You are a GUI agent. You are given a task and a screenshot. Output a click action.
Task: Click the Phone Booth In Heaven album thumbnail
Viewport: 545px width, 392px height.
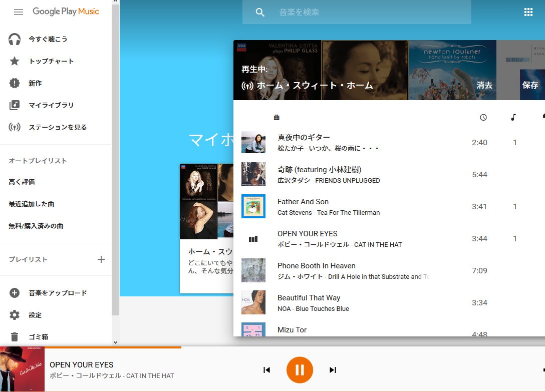coord(253,270)
